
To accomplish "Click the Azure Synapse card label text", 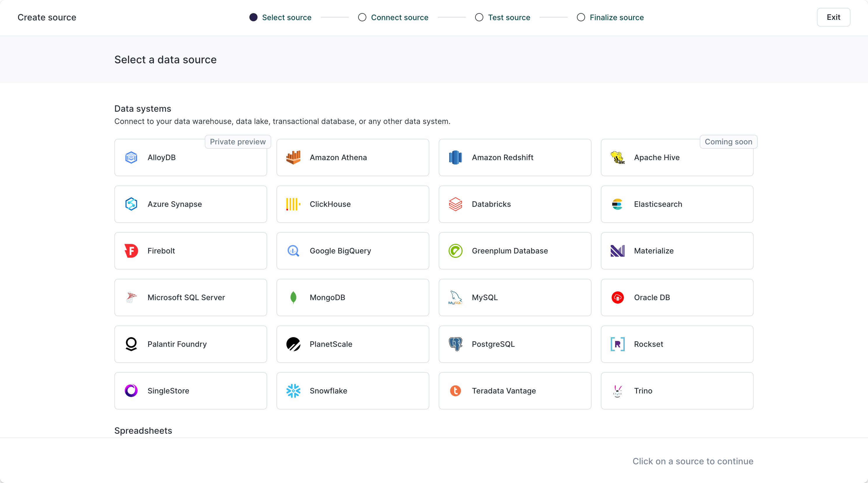I will point(174,204).
